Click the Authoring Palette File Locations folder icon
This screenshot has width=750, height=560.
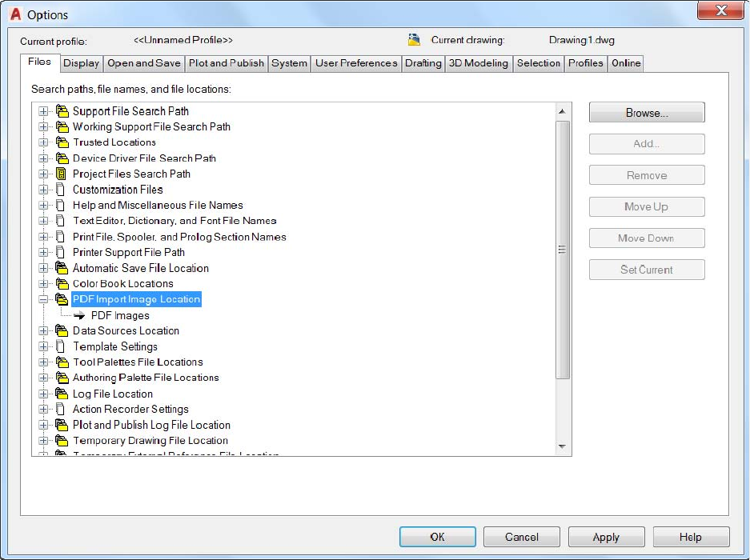62,378
